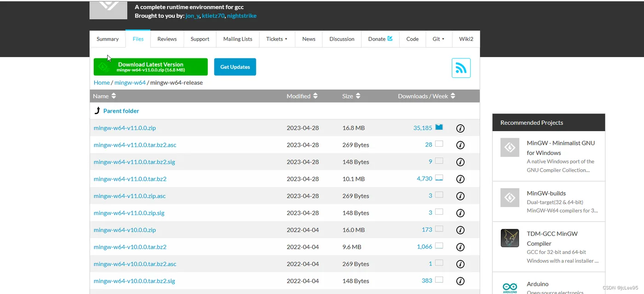View info for mingw-w64-v10.0.0.tar.bz2.asc
This screenshot has width=644, height=294.
tap(460, 265)
